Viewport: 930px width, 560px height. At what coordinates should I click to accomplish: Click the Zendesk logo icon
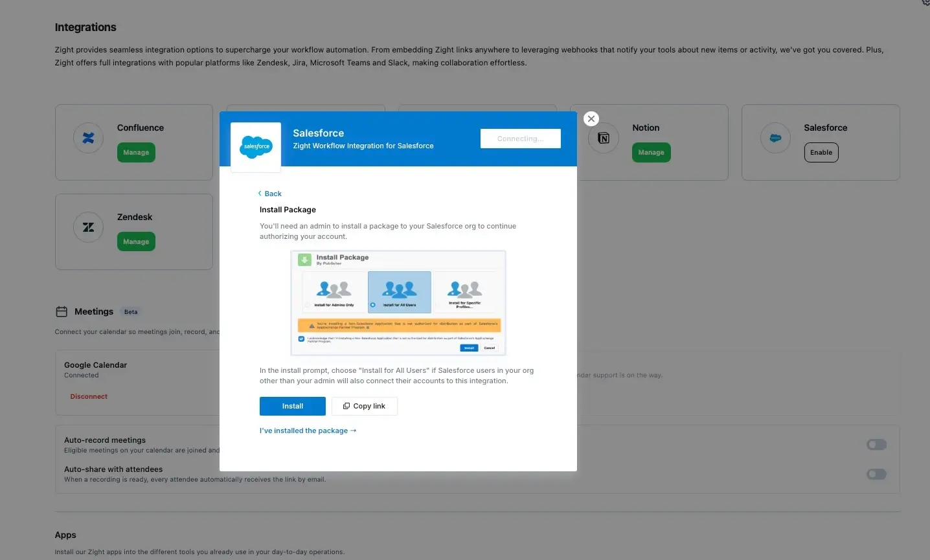(x=89, y=227)
